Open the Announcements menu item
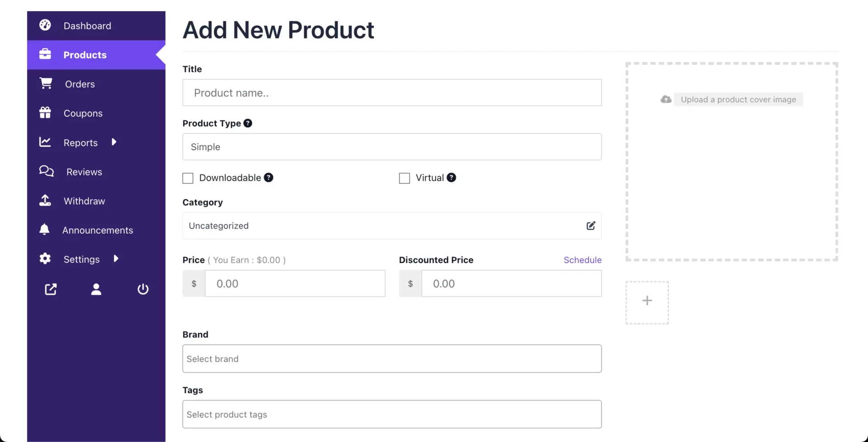Viewport: 868px width, 442px height. [x=96, y=230]
